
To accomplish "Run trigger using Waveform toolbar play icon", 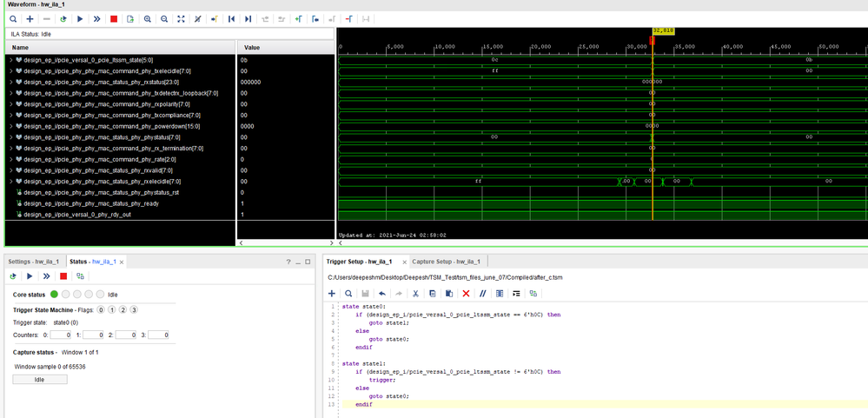I will pyautogui.click(x=80, y=18).
